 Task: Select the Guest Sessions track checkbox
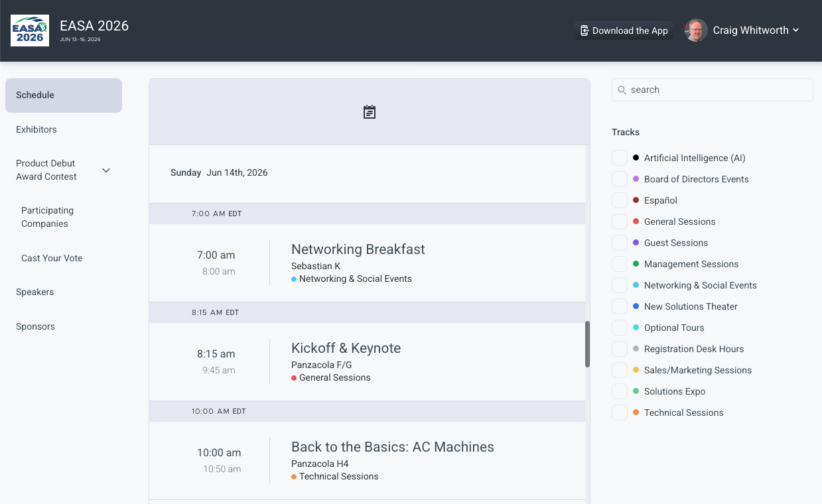pyautogui.click(x=620, y=243)
